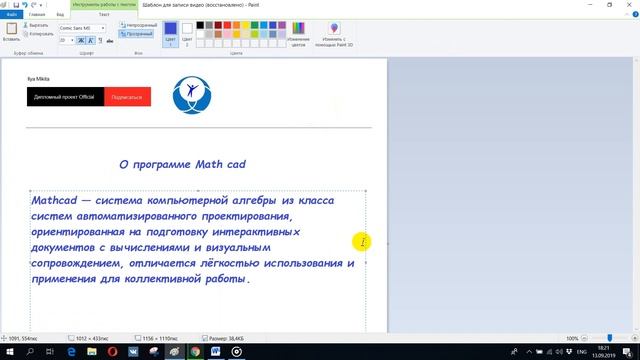Toggle Strikethrough (abc) formatting
Image resolution: width=640 pixels, height=360 pixels.
coord(110,40)
